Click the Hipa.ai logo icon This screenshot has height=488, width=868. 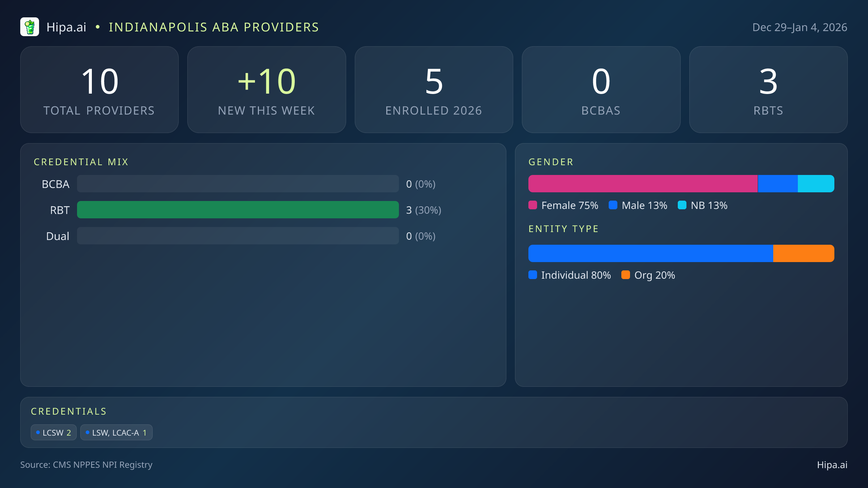(x=30, y=27)
